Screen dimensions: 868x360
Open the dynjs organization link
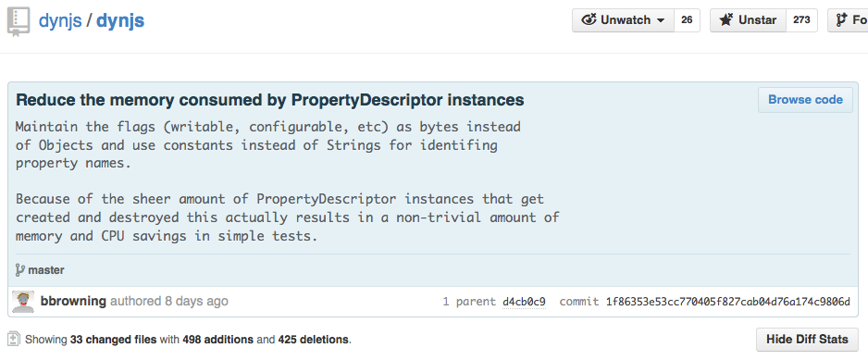(60, 21)
